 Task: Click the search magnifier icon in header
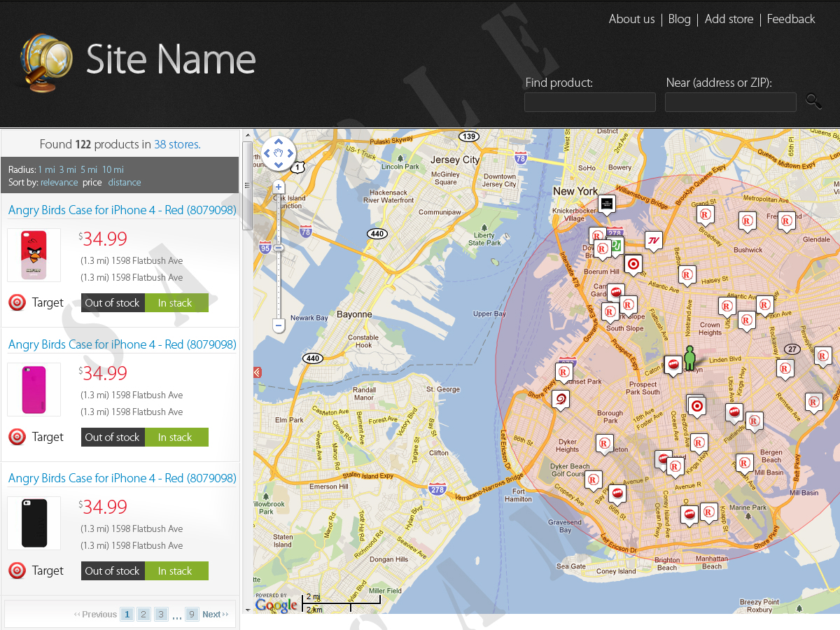tap(813, 101)
